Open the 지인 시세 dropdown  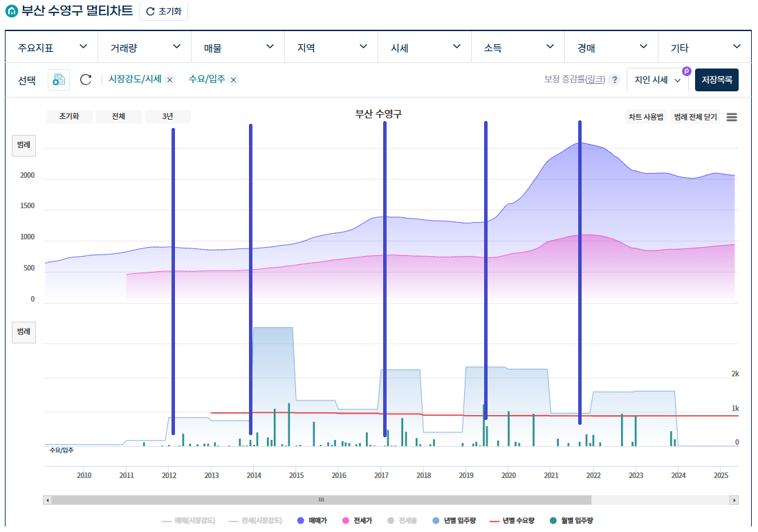[658, 80]
